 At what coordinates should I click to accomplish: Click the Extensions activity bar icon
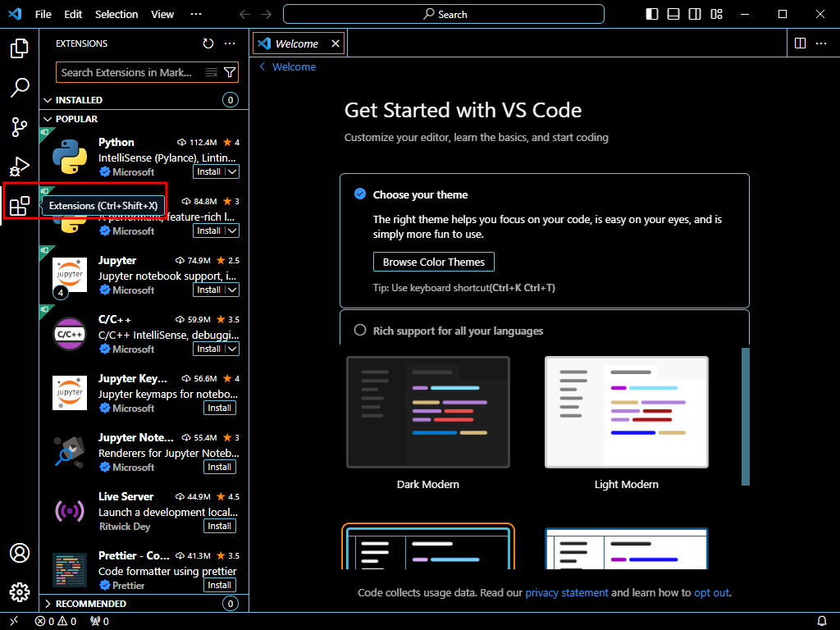pos(20,206)
